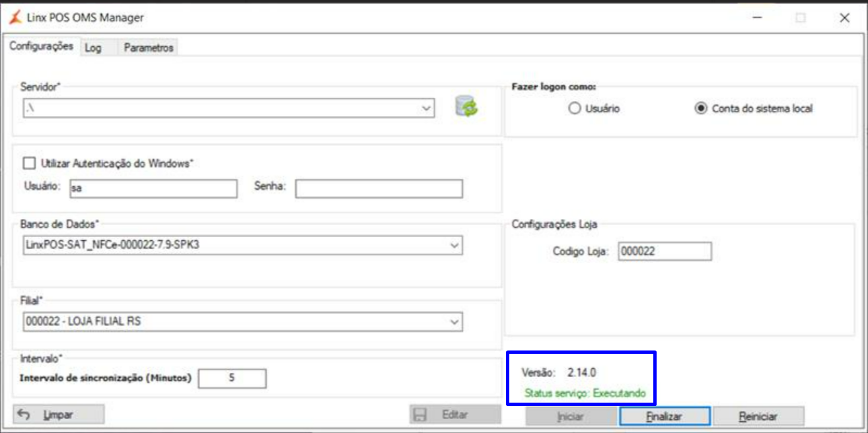Screen dimensions: 868x433
Task: Switch to the Log tab
Action: (93, 48)
